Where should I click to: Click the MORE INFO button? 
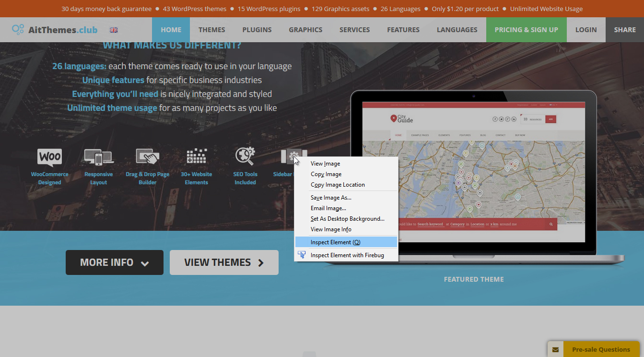pos(115,262)
